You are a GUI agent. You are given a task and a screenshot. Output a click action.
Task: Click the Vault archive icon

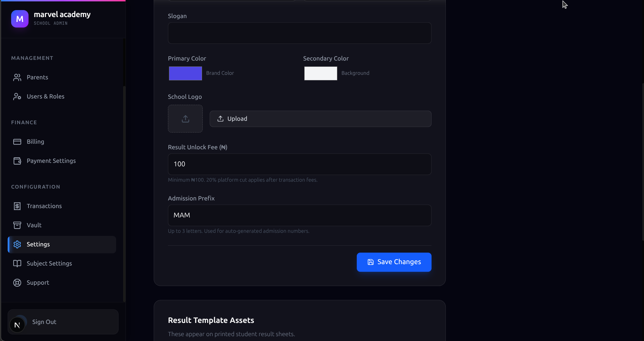click(17, 225)
